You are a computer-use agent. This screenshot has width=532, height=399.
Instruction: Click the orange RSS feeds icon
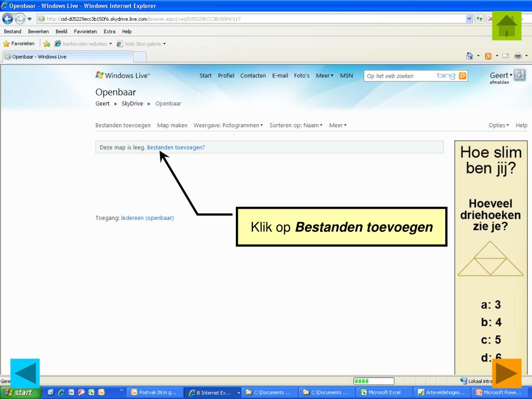point(488,56)
